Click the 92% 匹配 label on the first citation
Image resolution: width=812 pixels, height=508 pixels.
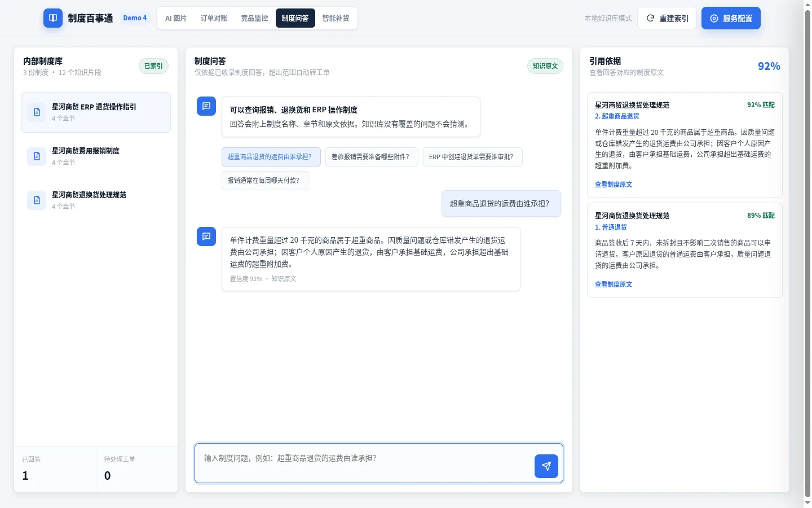tap(761, 105)
